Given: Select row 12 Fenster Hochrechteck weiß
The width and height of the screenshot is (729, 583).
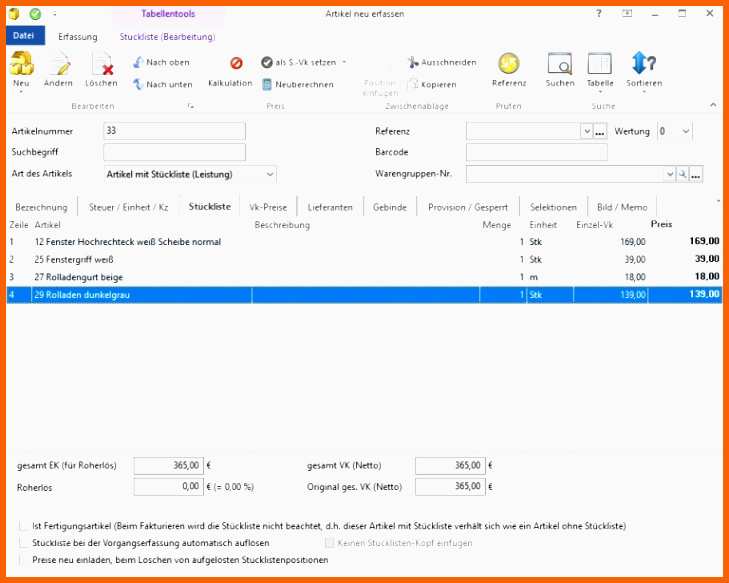Looking at the screenshot, I should 364,242.
